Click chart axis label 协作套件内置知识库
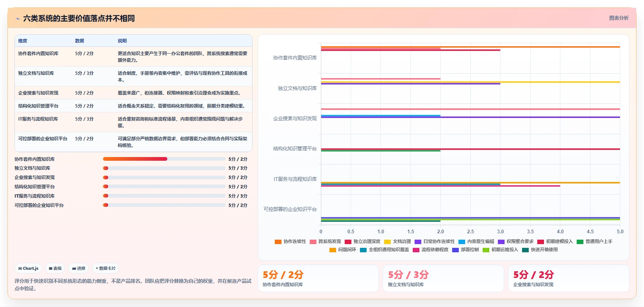 click(x=295, y=58)
